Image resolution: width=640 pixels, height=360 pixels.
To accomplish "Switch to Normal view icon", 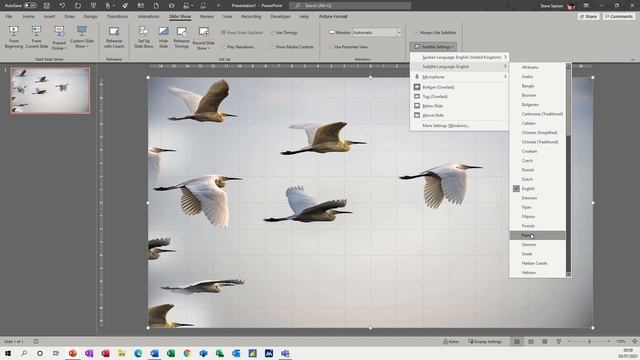I will point(517,341).
